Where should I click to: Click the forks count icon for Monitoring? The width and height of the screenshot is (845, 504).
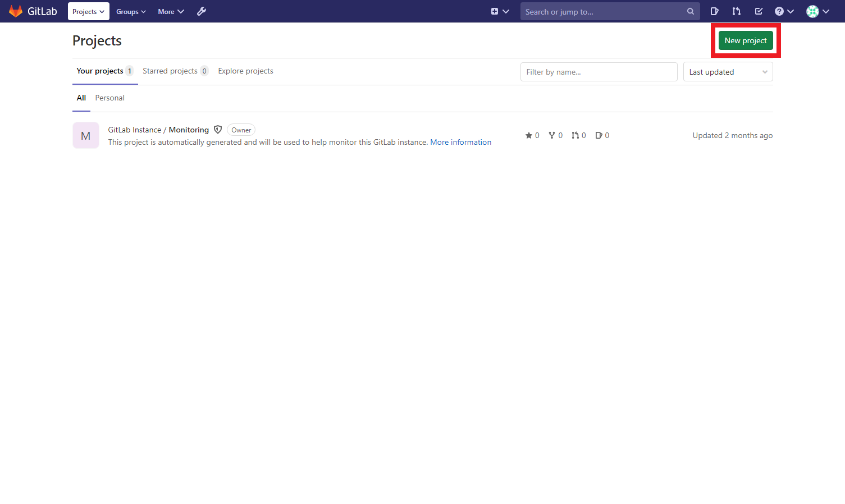point(552,135)
